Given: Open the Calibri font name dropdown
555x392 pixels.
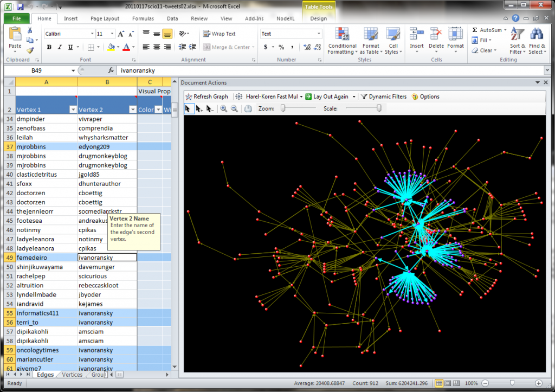Looking at the screenshot, I should point(92,34).
